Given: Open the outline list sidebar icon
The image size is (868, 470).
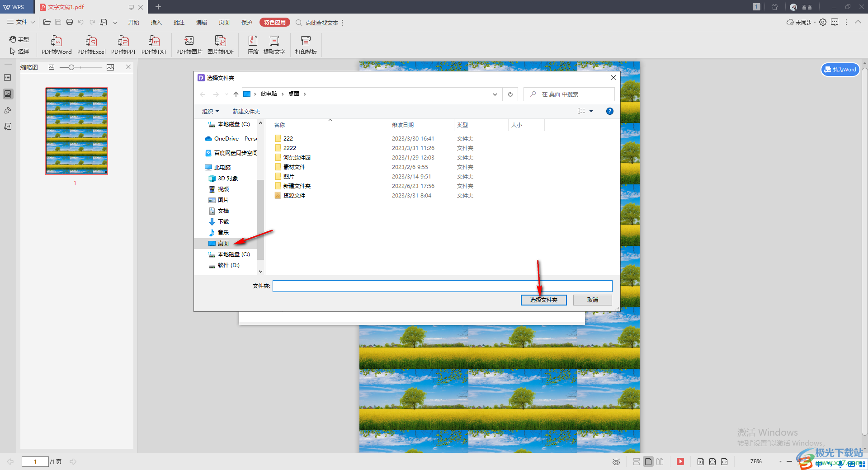Looking at the screenshot, I should [x=8, y=78].
